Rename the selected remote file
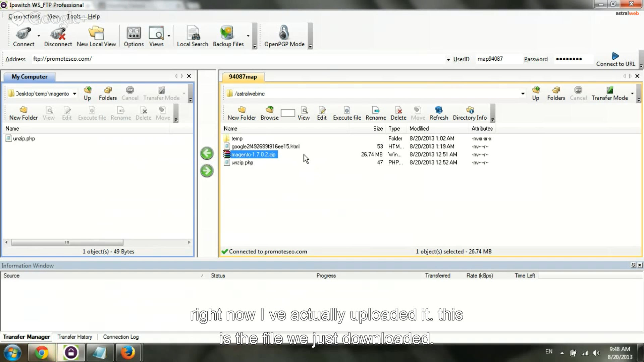 coord(376,113)
